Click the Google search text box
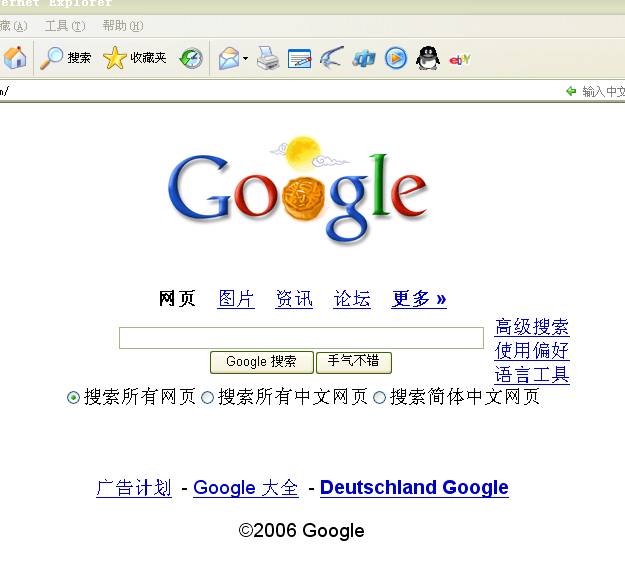 coord(301,338)
